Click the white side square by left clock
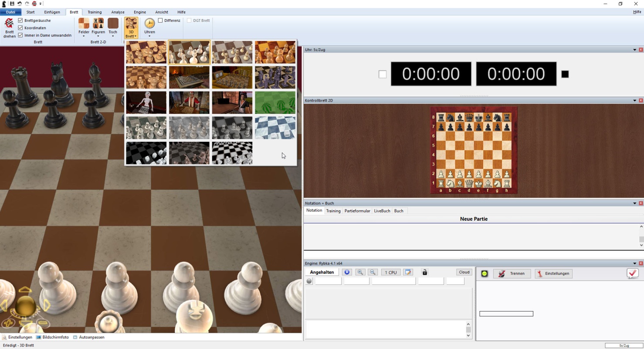This screenshot has width=644, height=349. click(x=383, y=74)
